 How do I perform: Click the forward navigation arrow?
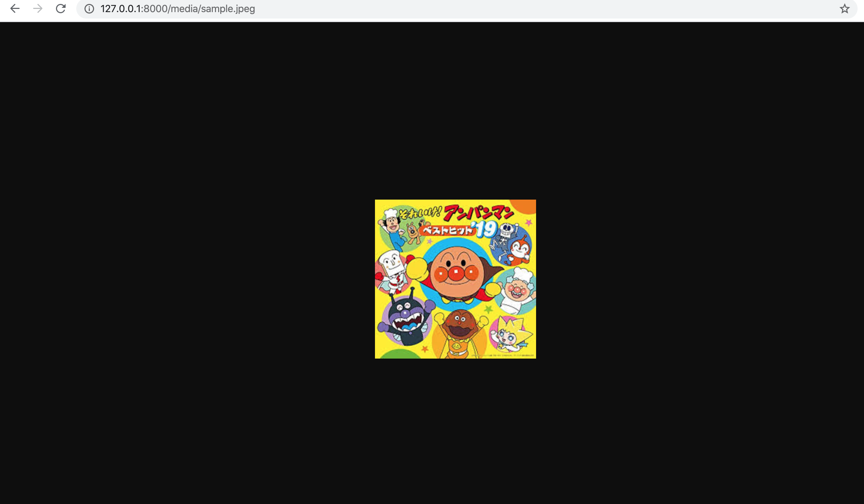pyautogui.click(x=38, y=9)
